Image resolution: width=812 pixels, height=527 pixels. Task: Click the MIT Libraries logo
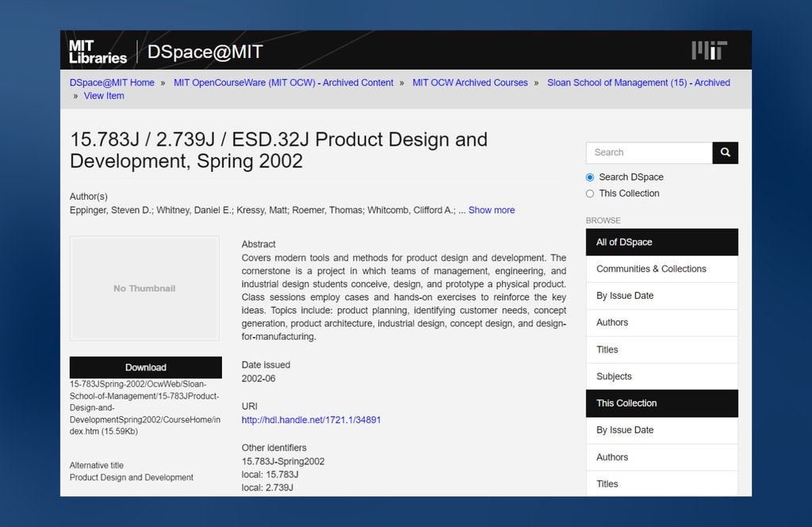click(98, 52)
